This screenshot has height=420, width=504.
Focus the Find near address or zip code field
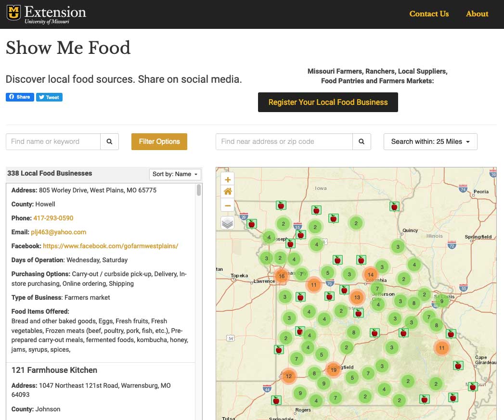pos(284,141)
